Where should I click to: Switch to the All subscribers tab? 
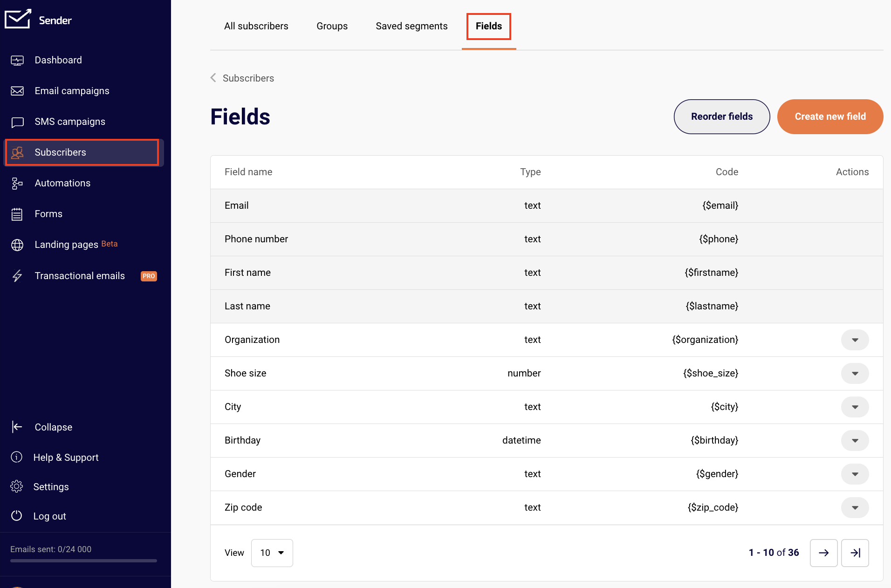256,27
